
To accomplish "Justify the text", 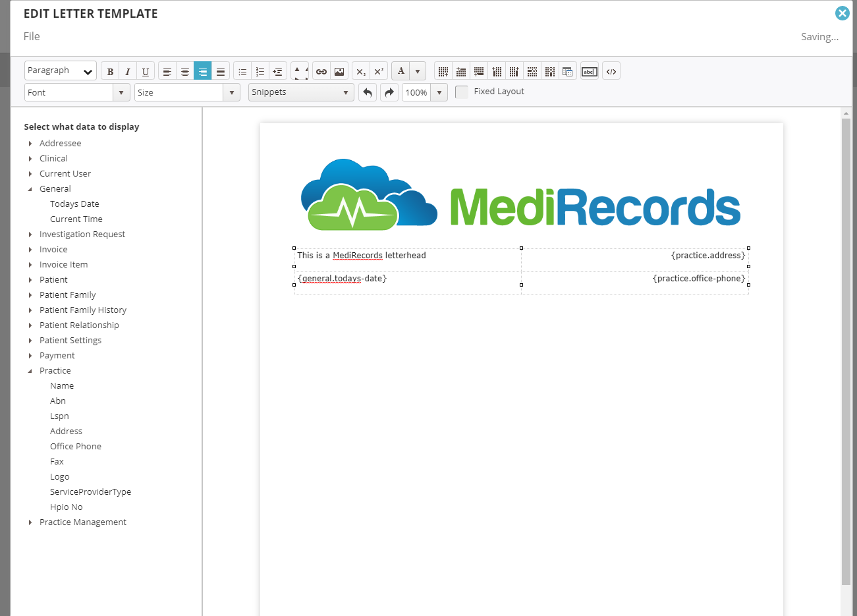I will click(x=221, y=71).
